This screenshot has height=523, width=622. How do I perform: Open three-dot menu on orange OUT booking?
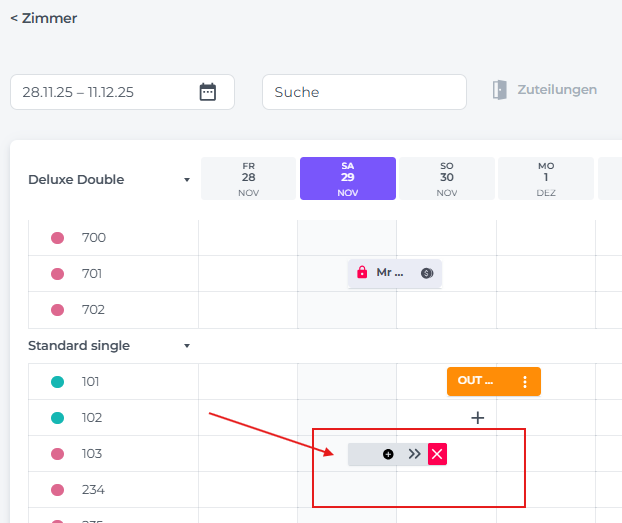[x=525, y=381]
